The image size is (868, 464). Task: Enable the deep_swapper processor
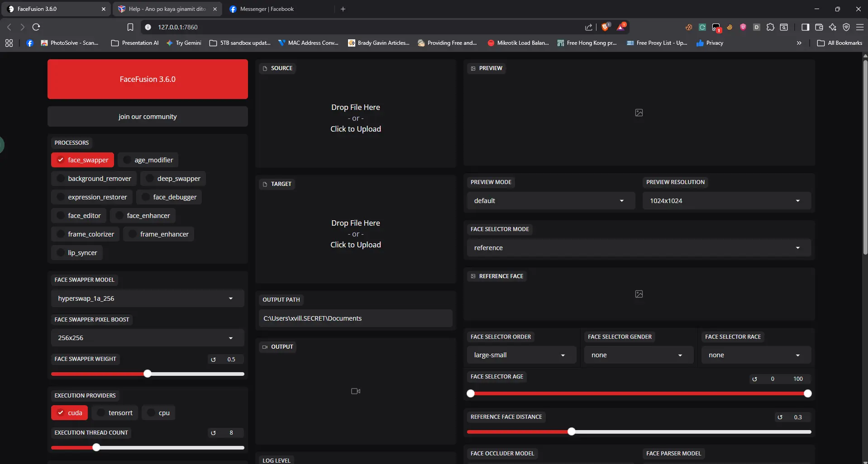[173, 178]
